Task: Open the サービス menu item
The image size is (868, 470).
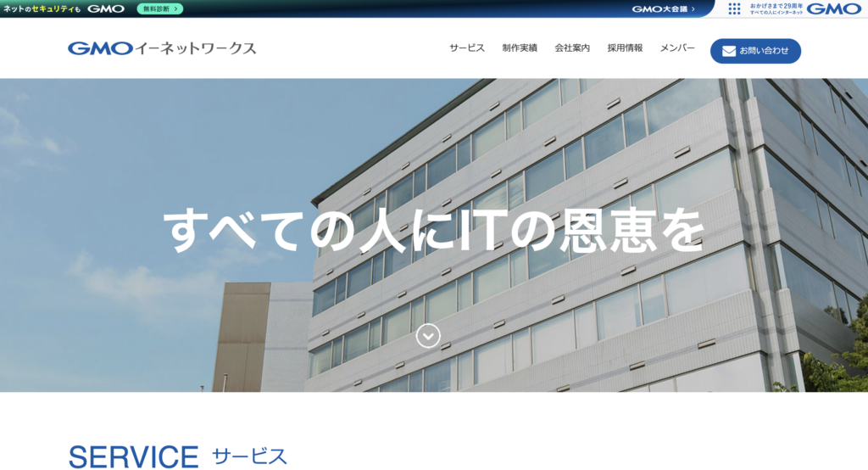Action: (x=467, y=48)
